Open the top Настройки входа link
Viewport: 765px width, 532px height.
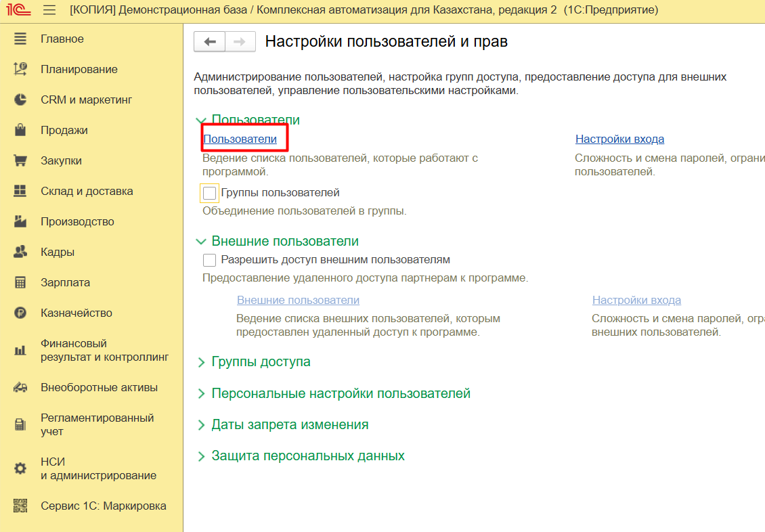coord(619,139)
